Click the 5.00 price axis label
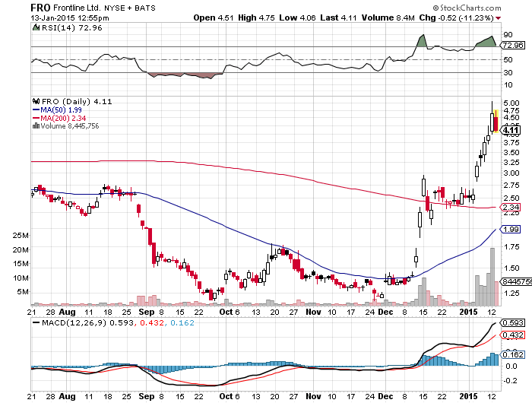This screenshot has width=532, height=403. click(511, 103)
